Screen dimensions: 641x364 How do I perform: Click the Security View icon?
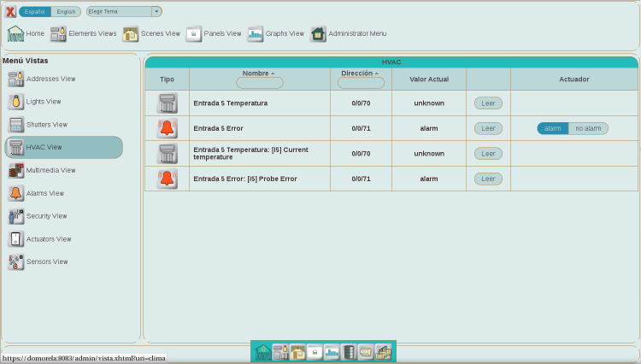[16, 216]
